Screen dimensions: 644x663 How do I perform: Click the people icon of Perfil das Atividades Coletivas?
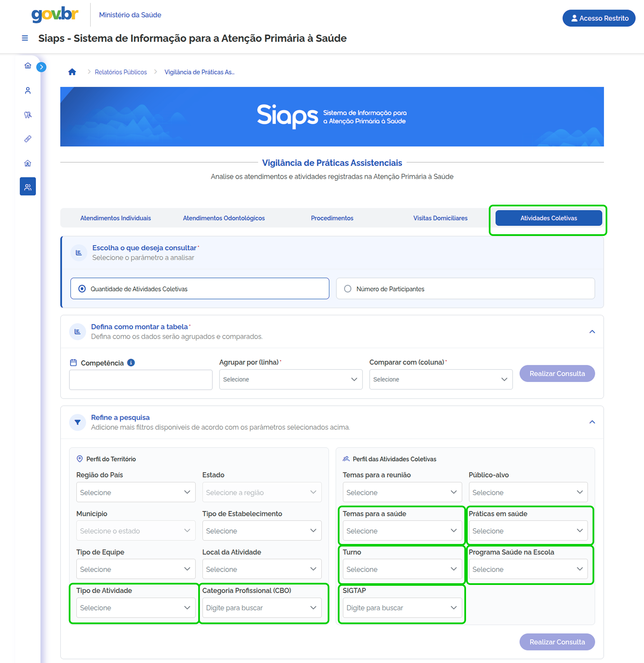(346, 459)
